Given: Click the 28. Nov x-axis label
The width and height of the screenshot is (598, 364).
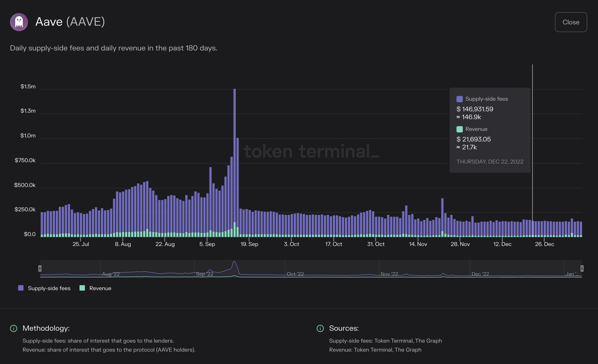Looking at the screenshot, I should (x=460, y=244).
